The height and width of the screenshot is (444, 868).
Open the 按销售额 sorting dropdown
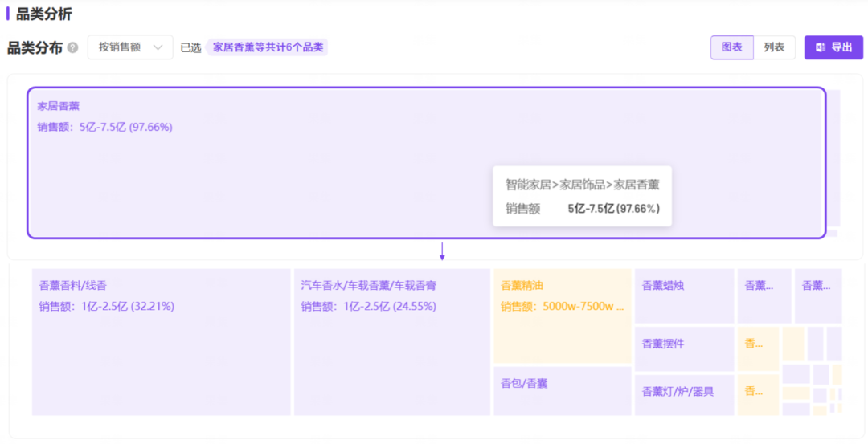point(130,47)
